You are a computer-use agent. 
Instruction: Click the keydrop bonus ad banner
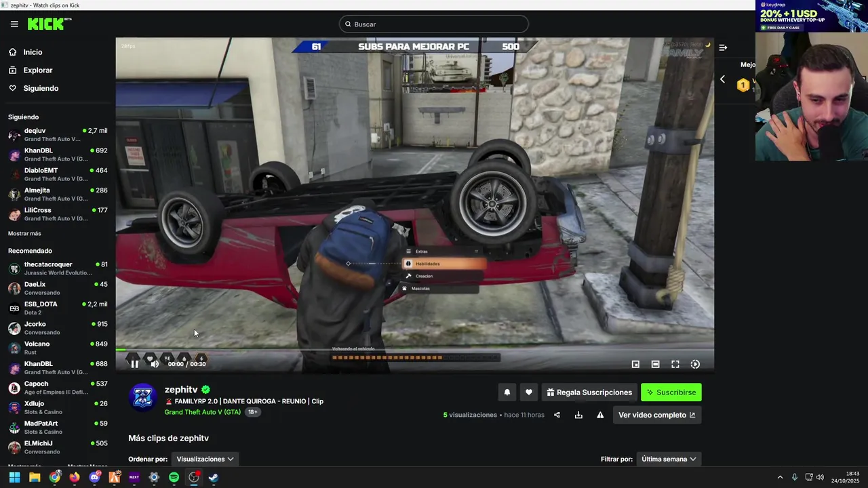click(x=812, y=16)
